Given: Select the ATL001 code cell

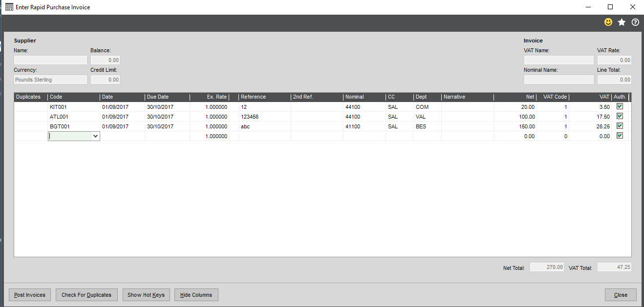Looking at the screenshot, I should 74,117.
